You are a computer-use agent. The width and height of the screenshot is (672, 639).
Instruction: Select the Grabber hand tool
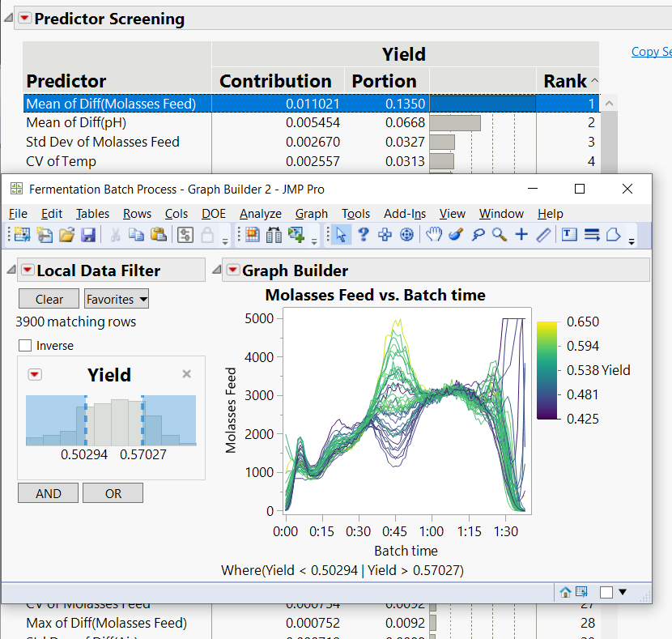(x=435, y=235)
